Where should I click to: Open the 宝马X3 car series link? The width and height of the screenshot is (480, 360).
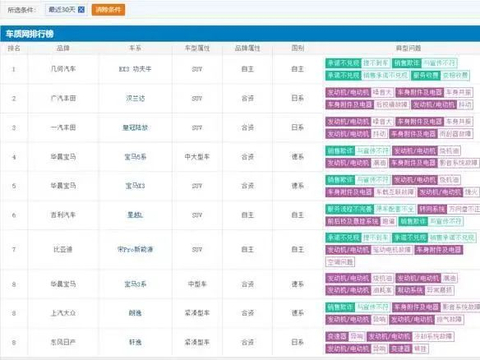click(135, 186)
